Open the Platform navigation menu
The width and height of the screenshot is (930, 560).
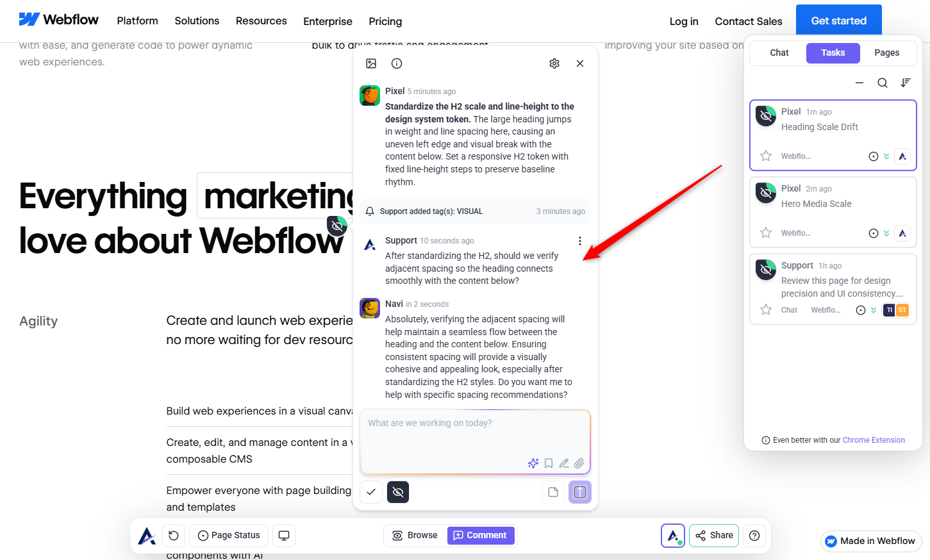coord(137,21)
